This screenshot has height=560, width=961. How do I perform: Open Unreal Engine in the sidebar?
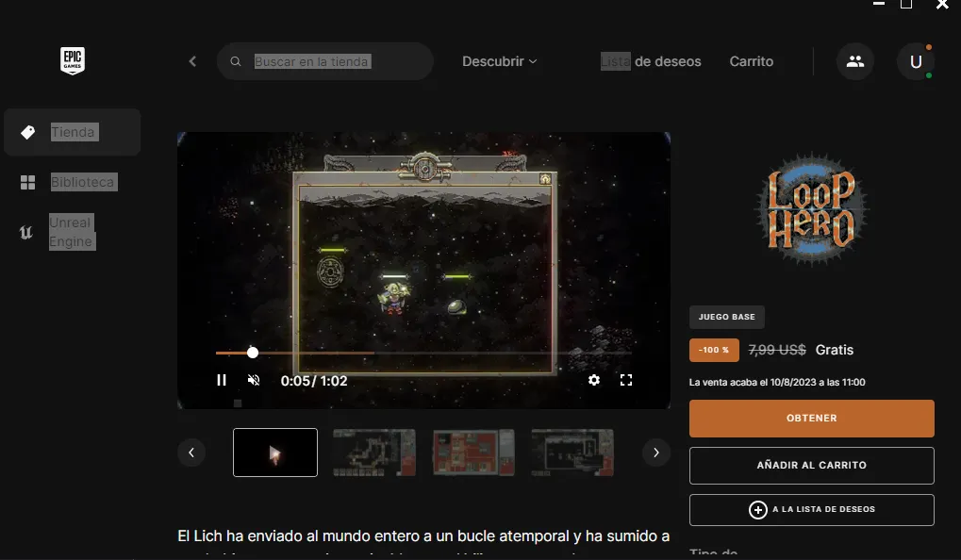pos(73,232)
